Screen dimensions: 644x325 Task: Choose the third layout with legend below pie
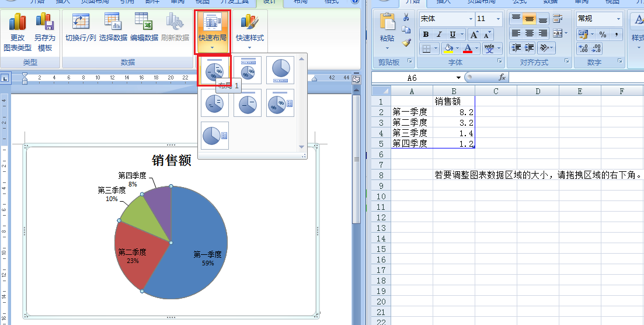(x=280, y=70)
